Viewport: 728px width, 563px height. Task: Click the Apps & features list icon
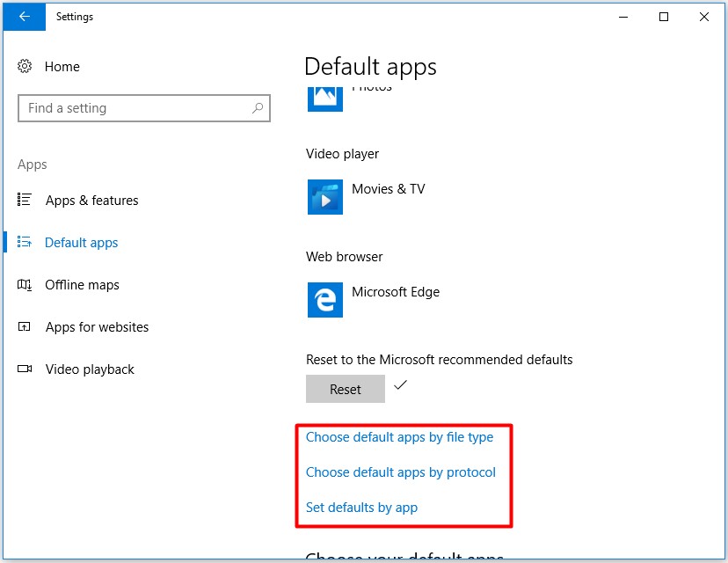[x=25, y=200]
